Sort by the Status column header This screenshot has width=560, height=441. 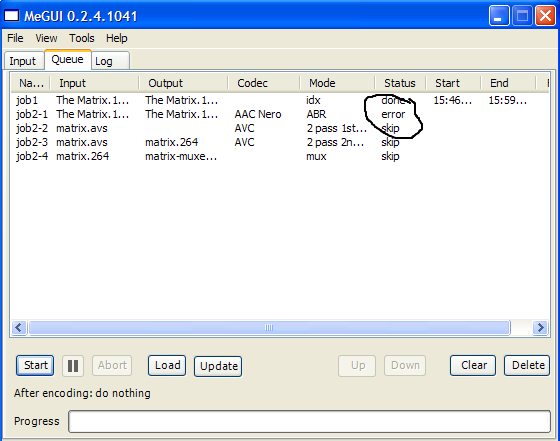tap(400, 83)
